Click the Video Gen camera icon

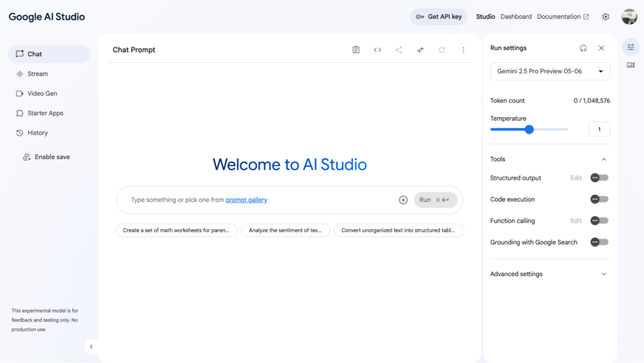click(19, 93)
